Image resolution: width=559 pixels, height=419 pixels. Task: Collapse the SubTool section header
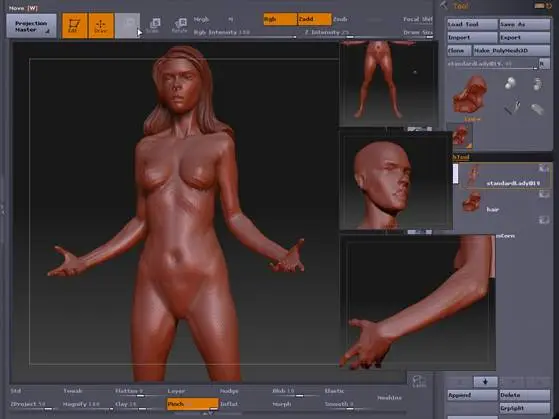pos(461,157)
